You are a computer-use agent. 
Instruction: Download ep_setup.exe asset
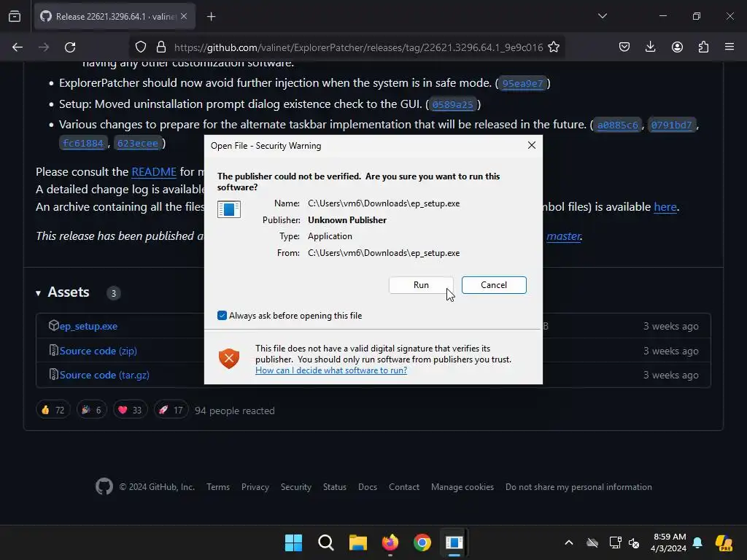(88, 326)
